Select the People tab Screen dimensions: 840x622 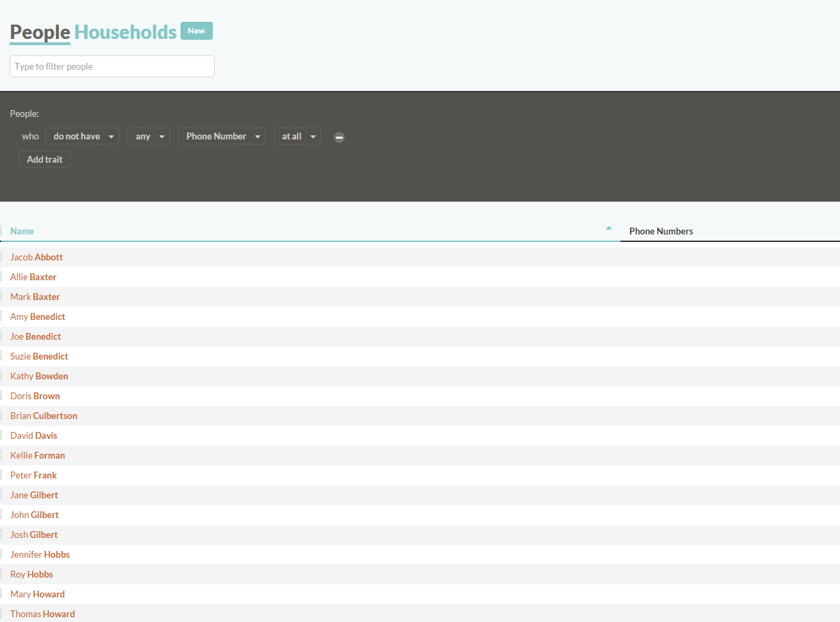(40, 32)
